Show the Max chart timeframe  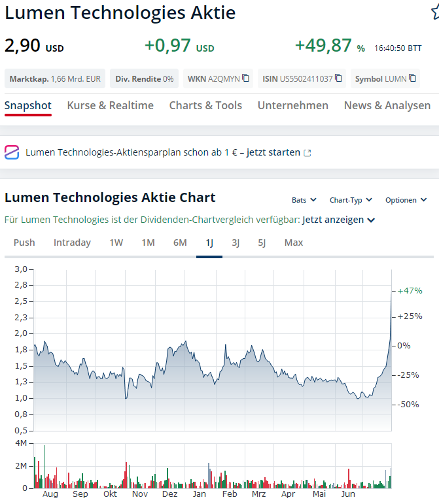coord(294,243)
